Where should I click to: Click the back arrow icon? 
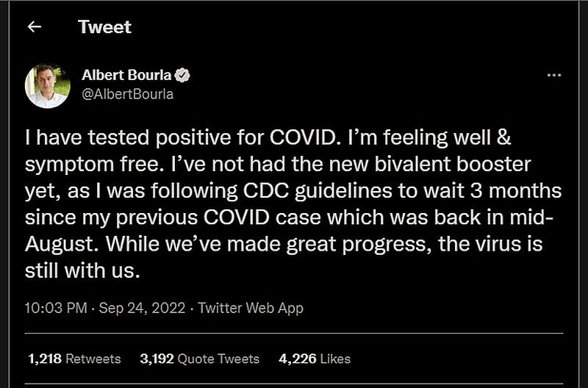(33, 27)
